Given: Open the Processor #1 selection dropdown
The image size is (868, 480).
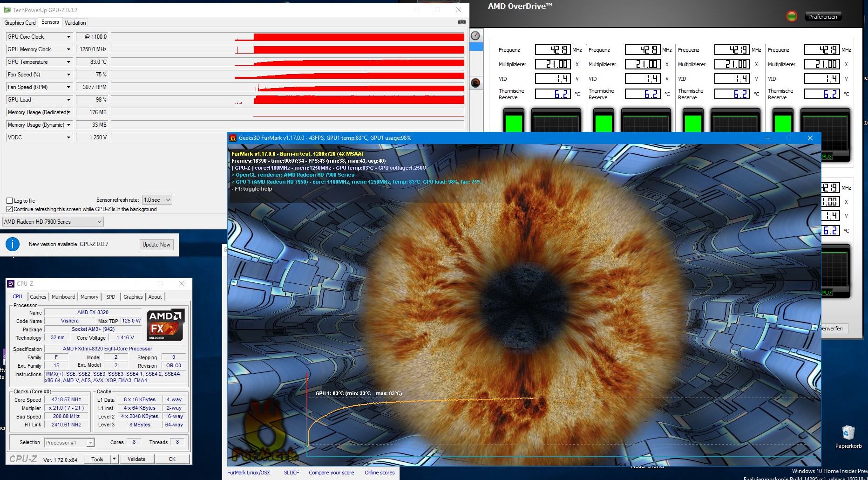Looking at the screenshot, I should (x=69, y=443).
